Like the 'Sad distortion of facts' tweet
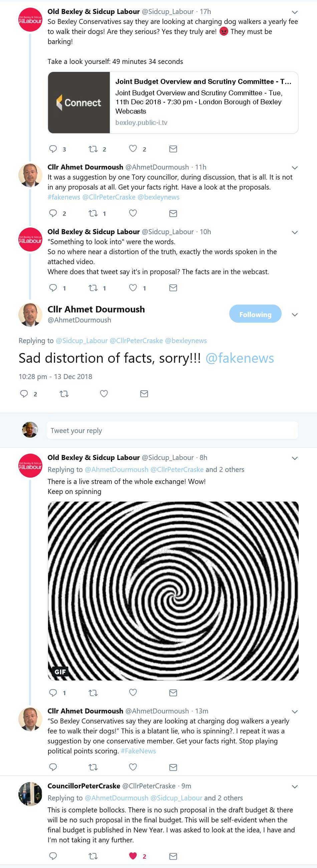Viewport: 317px width, 868px height. [x=104, y=394]
